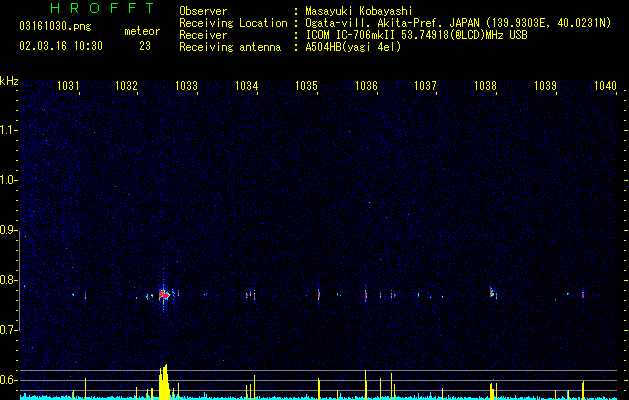Click the kHz axis unit label
The width and height of the screenshot is (629, 400).
(9, 81)
